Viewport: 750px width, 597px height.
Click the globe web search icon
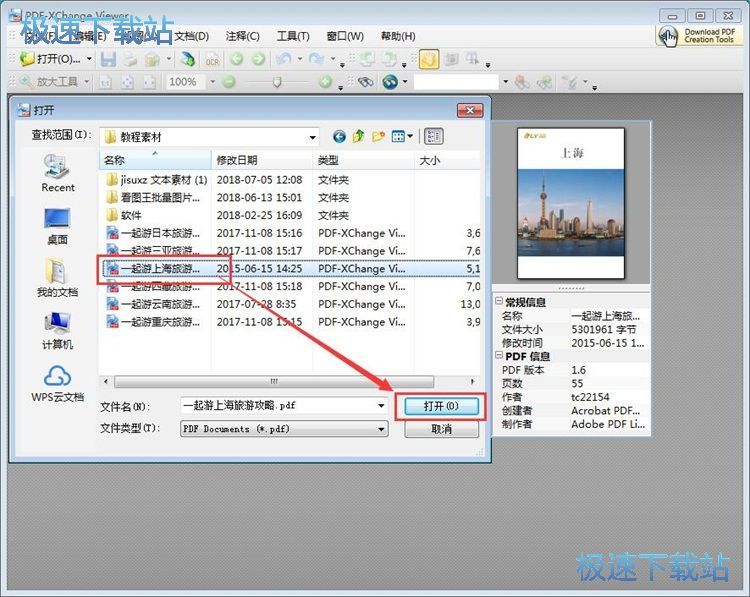tap(390, 82)
